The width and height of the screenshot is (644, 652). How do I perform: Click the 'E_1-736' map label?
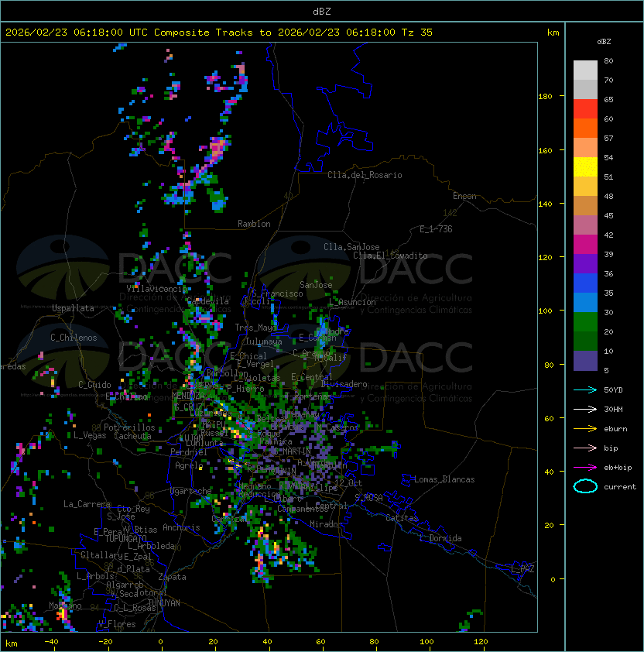click(436, 229)
